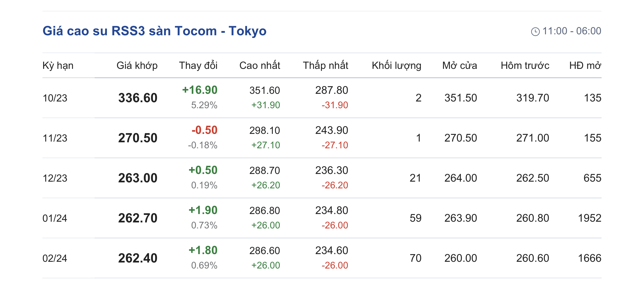This screenshot has width=644, height=298.
Task: Click the 'Cao nhất' column header
Action: (259, 66)
